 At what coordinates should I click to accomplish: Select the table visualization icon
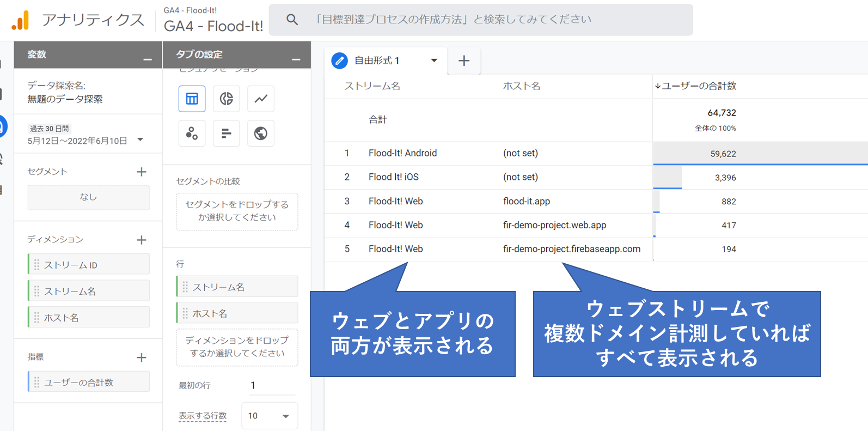[x=192, y=99]
